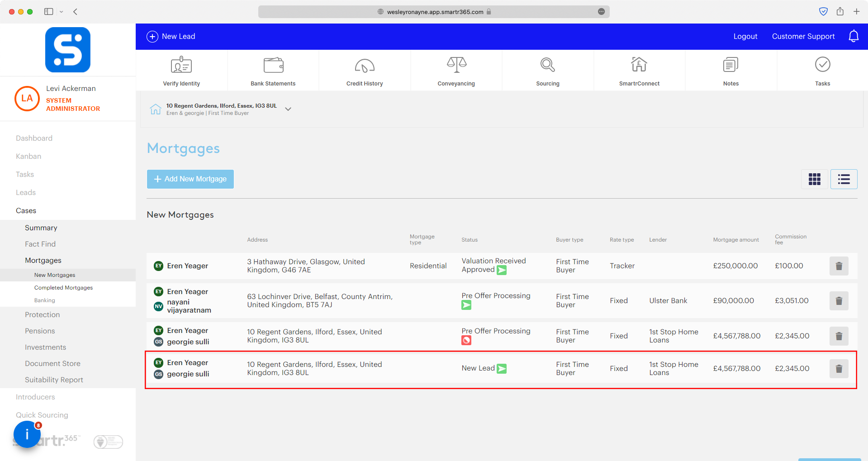Open Investments section
868x461 pixels.
[45, 347]
